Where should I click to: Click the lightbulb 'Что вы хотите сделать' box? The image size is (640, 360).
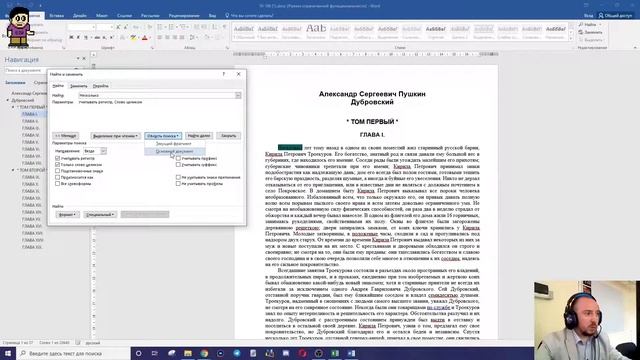249,16
